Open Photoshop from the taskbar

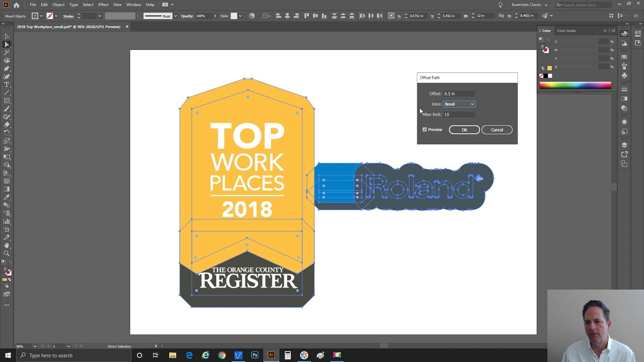click(x=255, y=355)
